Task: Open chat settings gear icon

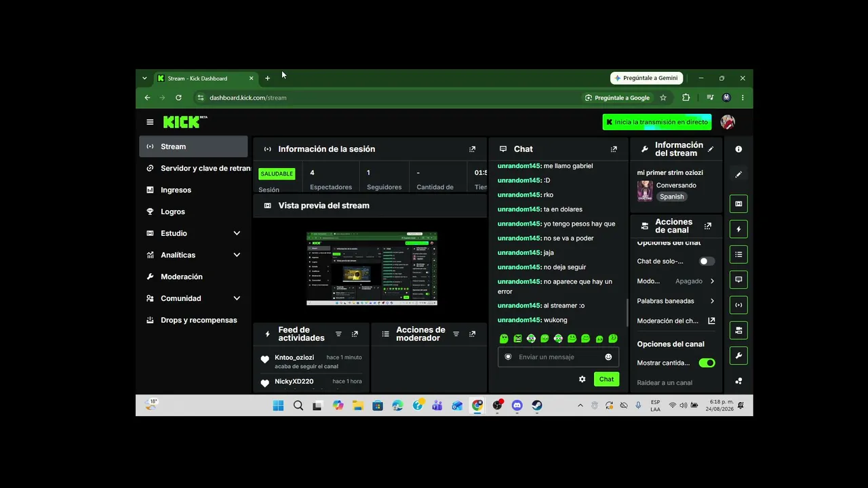Action: (582, 380)
